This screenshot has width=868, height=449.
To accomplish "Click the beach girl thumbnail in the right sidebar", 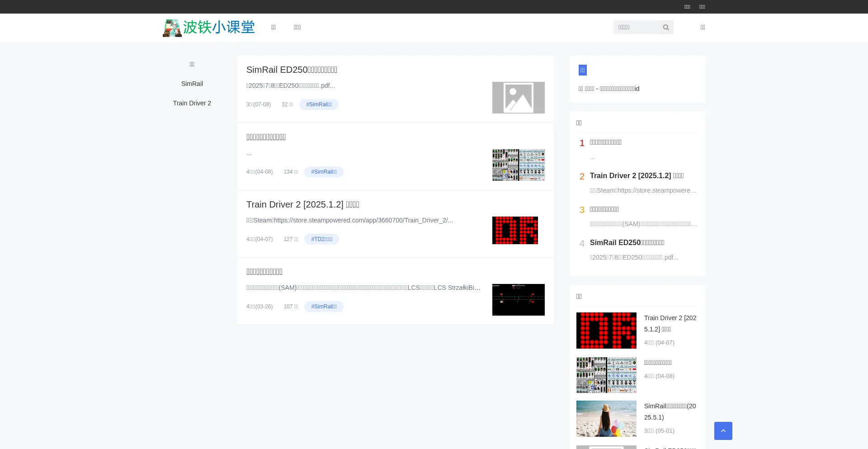I will 606,419.
